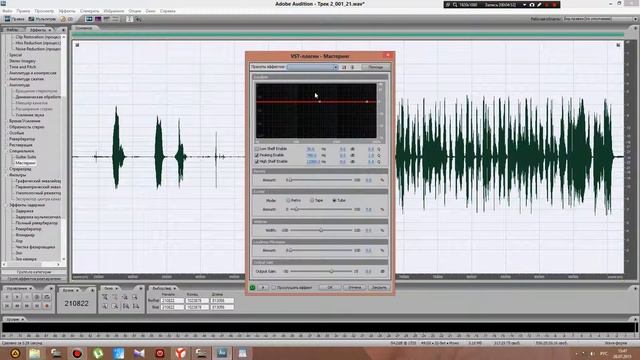This screenshot has width=640, height=360.
Task: Click the red Record button
Action: click(47, 306)
